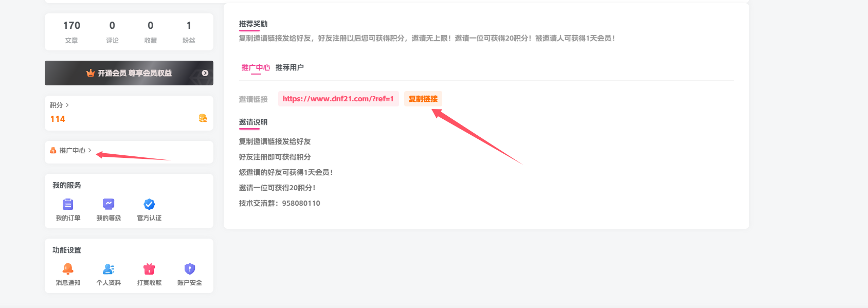Click the 推广中心 sidebar icon
Image resolution: width=868 pixels, height=308 pixels.
tap(53, 151)
